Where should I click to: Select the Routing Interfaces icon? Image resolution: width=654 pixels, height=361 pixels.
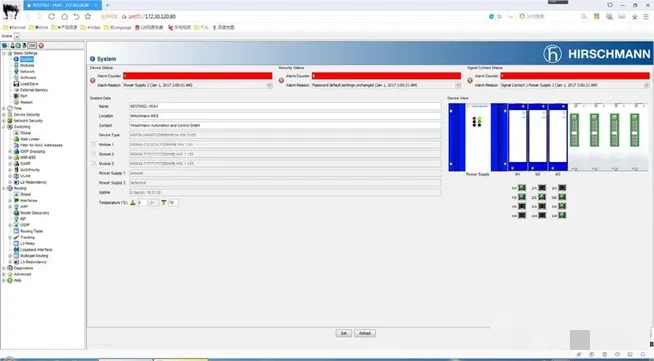click(x=16, y=201)
